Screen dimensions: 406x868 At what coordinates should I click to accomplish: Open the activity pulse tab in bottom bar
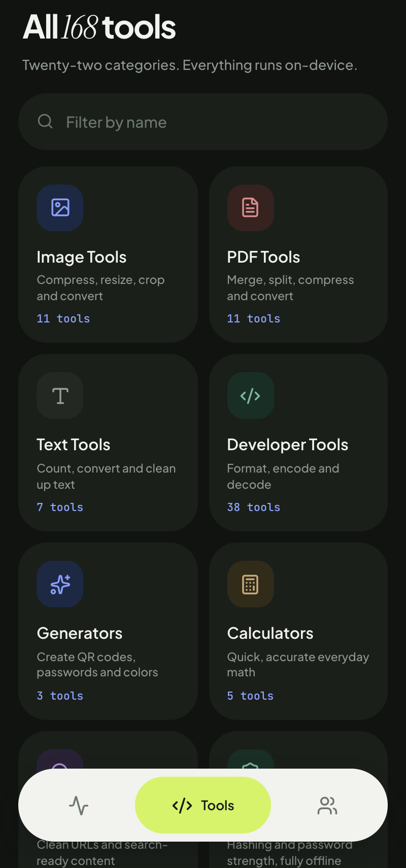[79, 805]
